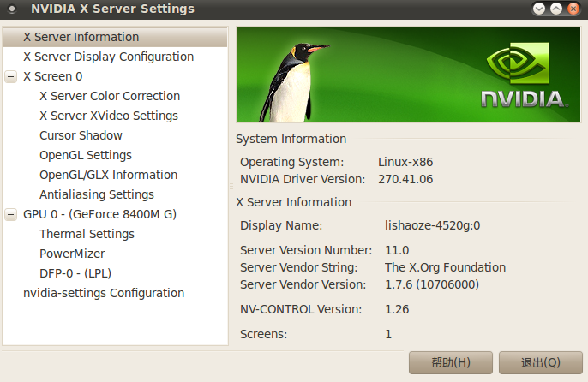588x382 pixels.
Task: Click The X.Org Foundation vendor string
Action: coord(445,267)
